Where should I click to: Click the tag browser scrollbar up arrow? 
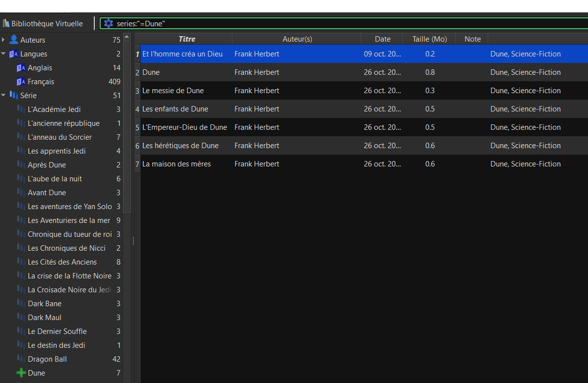(x=127, y=37)
